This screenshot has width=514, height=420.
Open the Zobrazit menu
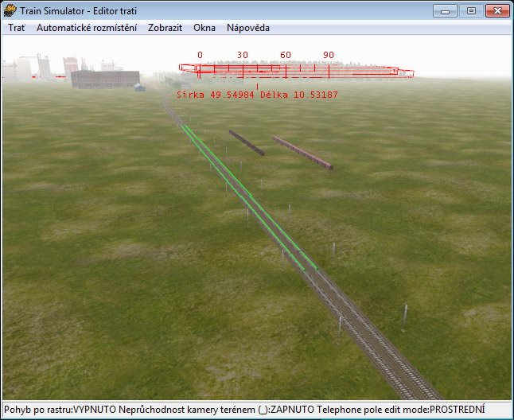[165, 28]
